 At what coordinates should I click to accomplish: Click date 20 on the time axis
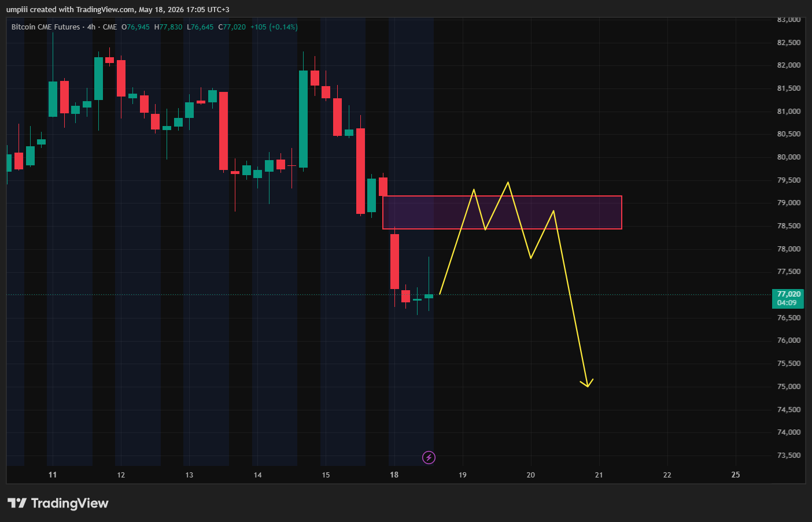pyautogui.click(x=530, y=475)
